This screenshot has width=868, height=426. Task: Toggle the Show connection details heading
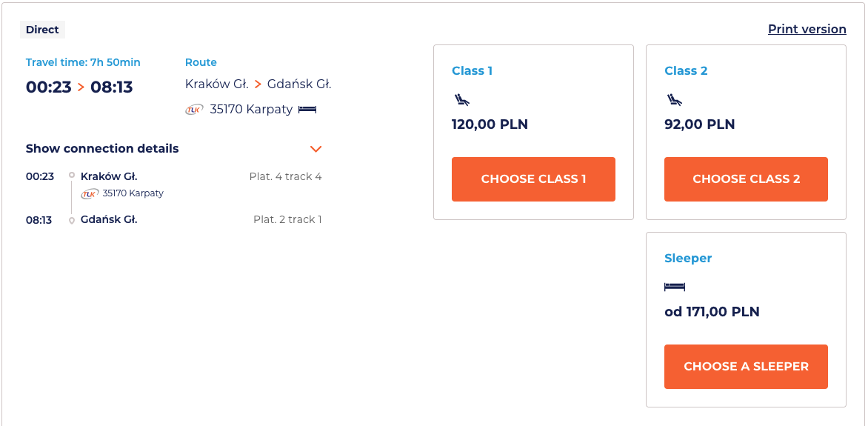pos(102,148)
